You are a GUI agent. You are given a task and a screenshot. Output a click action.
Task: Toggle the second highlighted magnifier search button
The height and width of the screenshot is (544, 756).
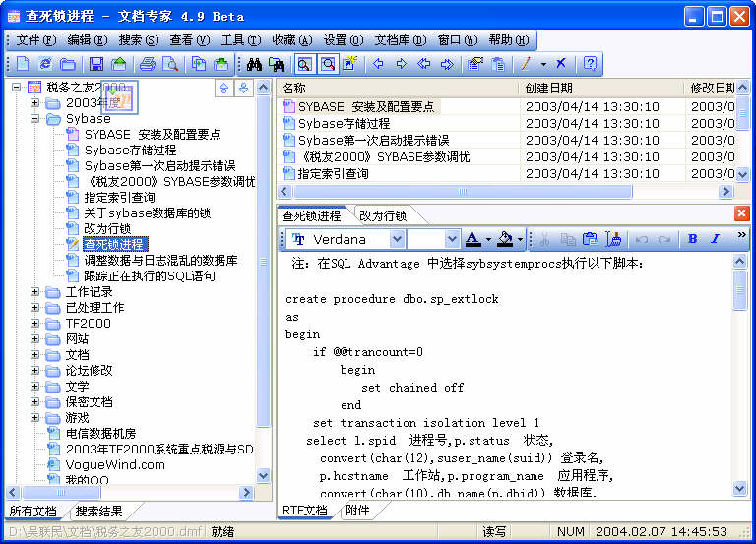(329, 64)
